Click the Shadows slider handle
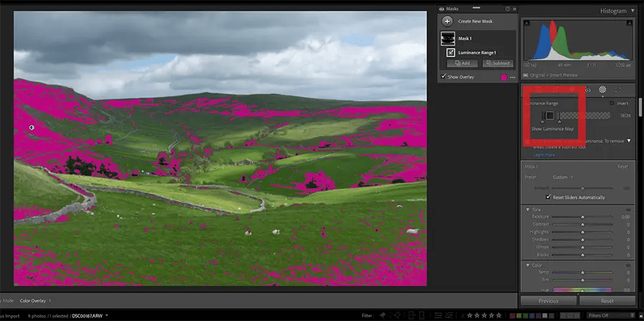 coord(582,239)
